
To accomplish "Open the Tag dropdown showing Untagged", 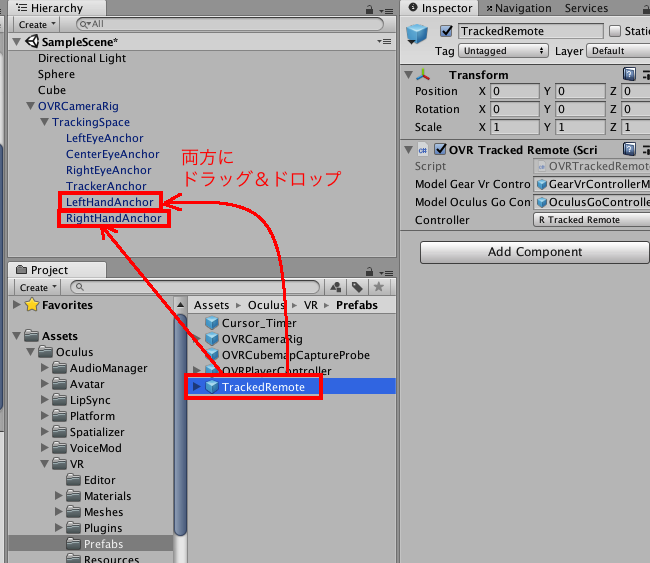I will point(503,51).
